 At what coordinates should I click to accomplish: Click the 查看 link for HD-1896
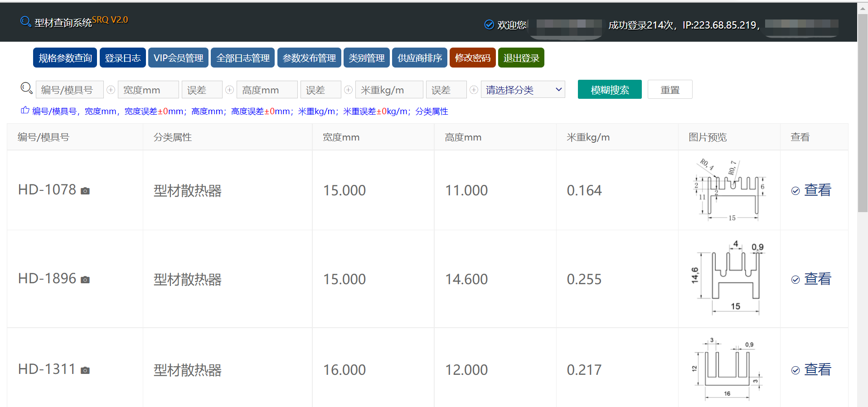point(817,279)
